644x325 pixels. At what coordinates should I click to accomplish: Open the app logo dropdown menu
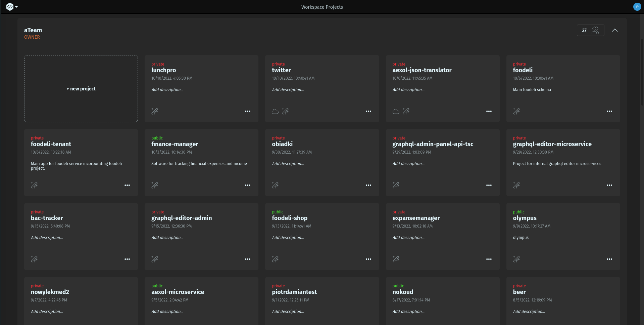point(12,7)
